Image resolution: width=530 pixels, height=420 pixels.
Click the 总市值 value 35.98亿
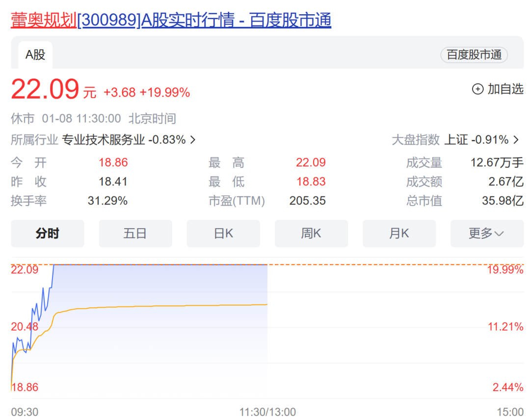(x=503, y=201)
